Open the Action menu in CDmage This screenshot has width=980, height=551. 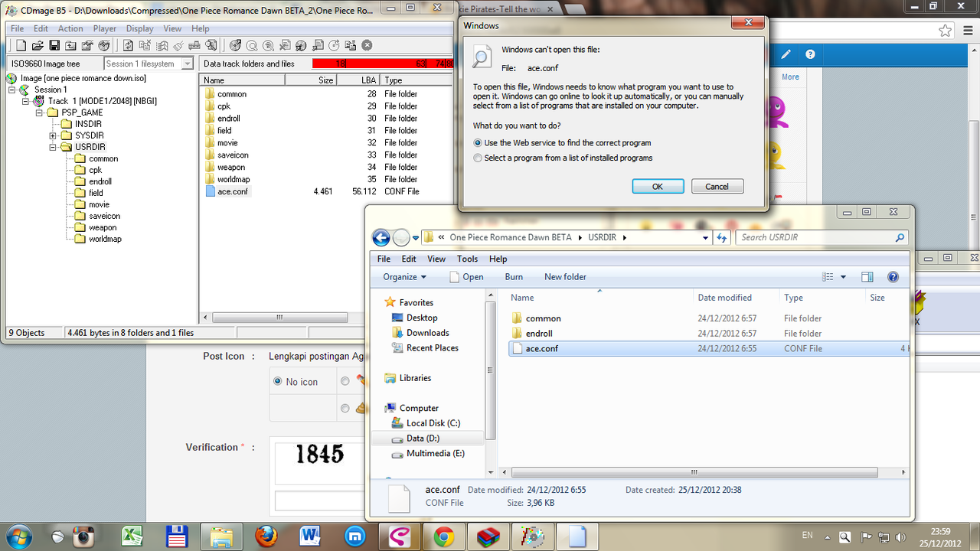pos(70,28)
